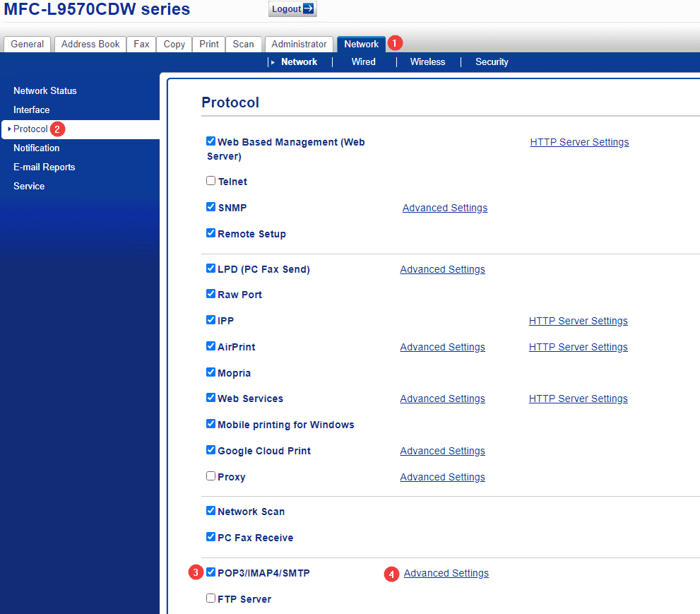Disable the AirPrint checkbox
Screen dimensions: 700x614
click(x=210, y=346)
